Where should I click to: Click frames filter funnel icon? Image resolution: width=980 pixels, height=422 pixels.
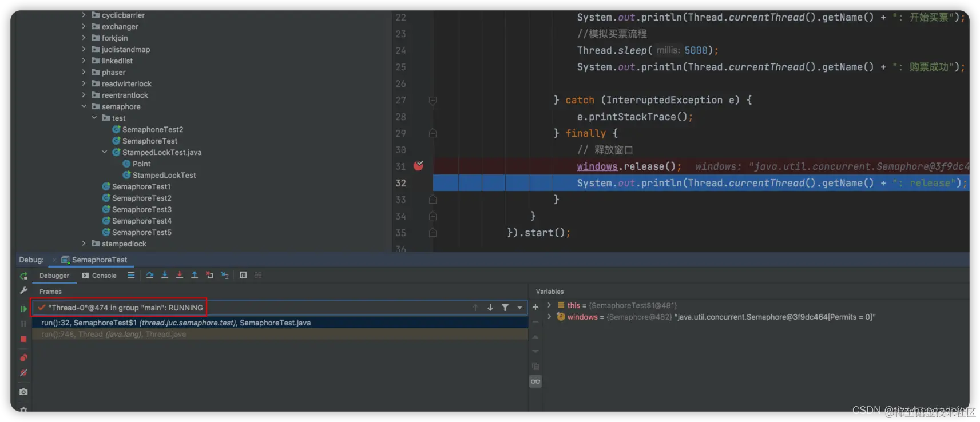[x=505, y=308]
